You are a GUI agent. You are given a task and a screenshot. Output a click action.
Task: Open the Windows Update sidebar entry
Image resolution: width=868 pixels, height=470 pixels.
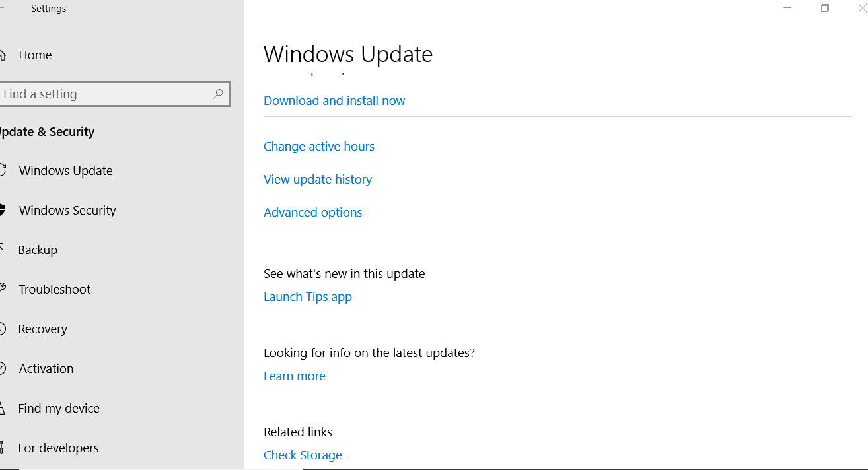(66, 170)
